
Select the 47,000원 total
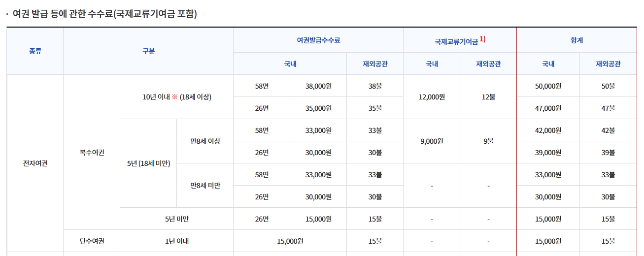(548, 108)
